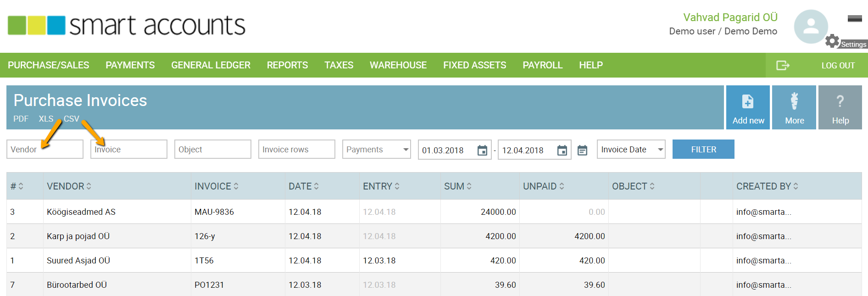
Task: Open the WAREHOUSE menu
Action: tap(398, 65)
